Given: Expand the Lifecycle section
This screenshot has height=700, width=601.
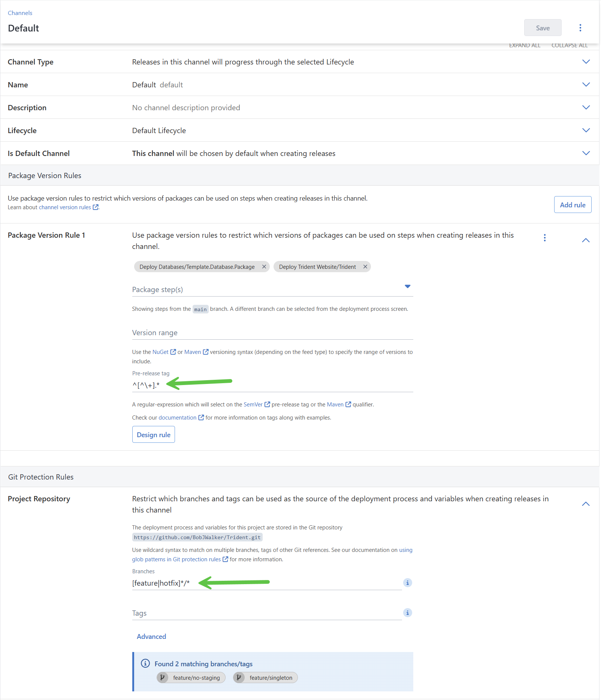Looking at the screenshot, I should (x=586, y=130).
